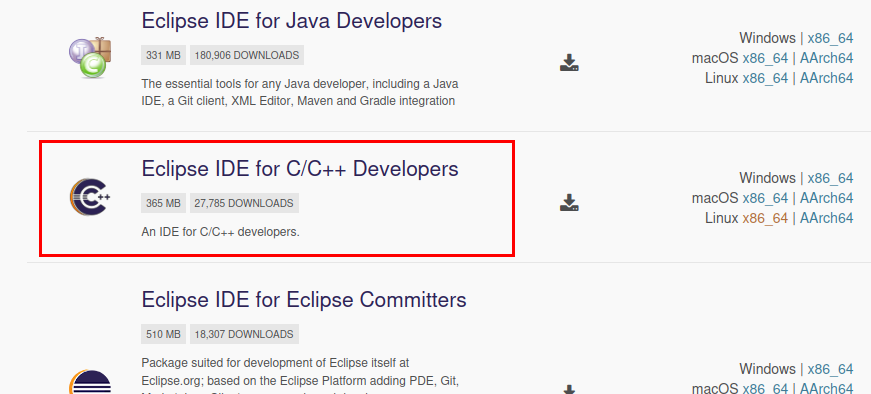Open Eclipse IDE for Eclipse Committers title

point(304,300)
